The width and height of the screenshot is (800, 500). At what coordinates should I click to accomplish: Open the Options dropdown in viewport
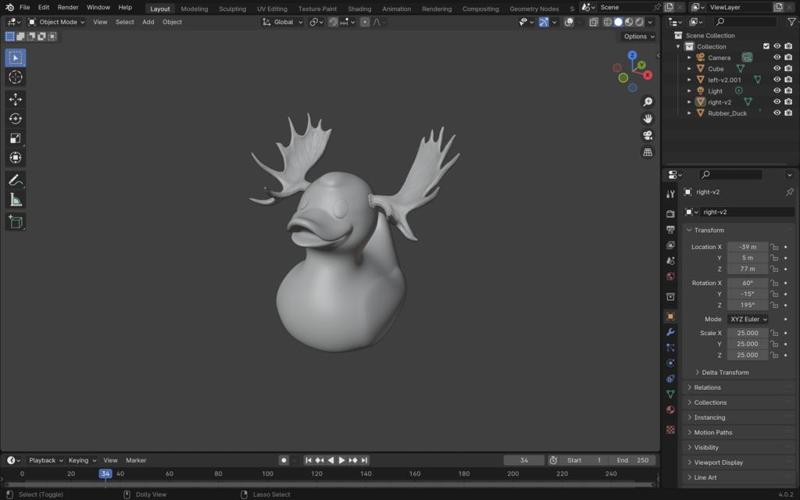(x=639, y=36)
